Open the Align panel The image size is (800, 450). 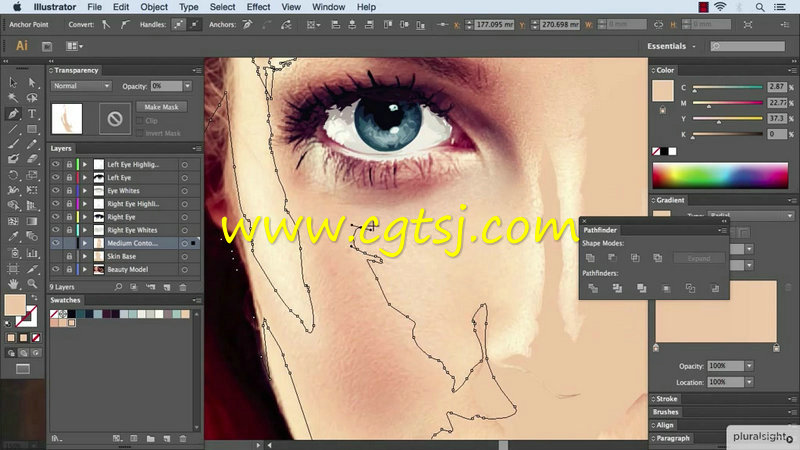pyautogui.click(x=665, y=425)
